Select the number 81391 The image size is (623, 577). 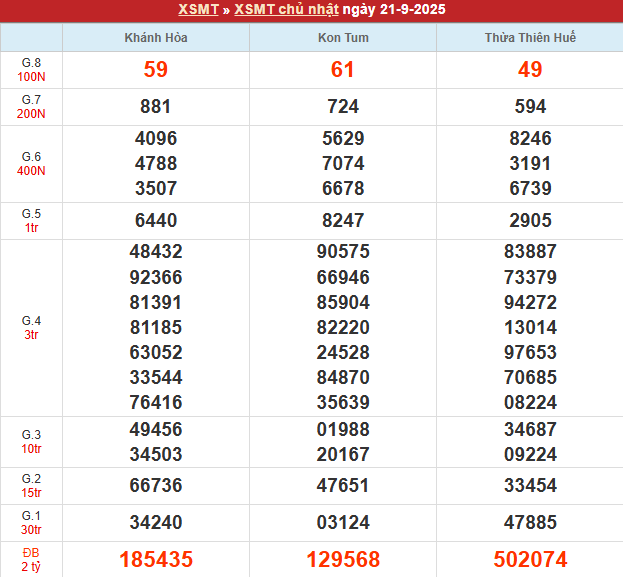click(156, 303)
